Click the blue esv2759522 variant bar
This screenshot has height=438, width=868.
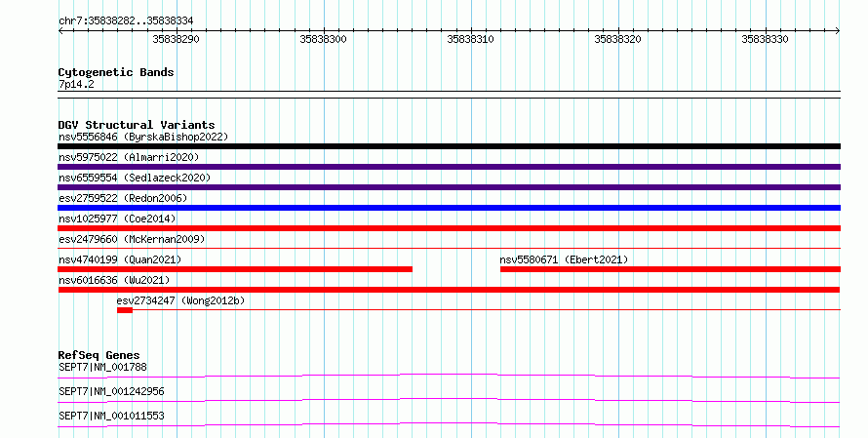coord(449,208)
